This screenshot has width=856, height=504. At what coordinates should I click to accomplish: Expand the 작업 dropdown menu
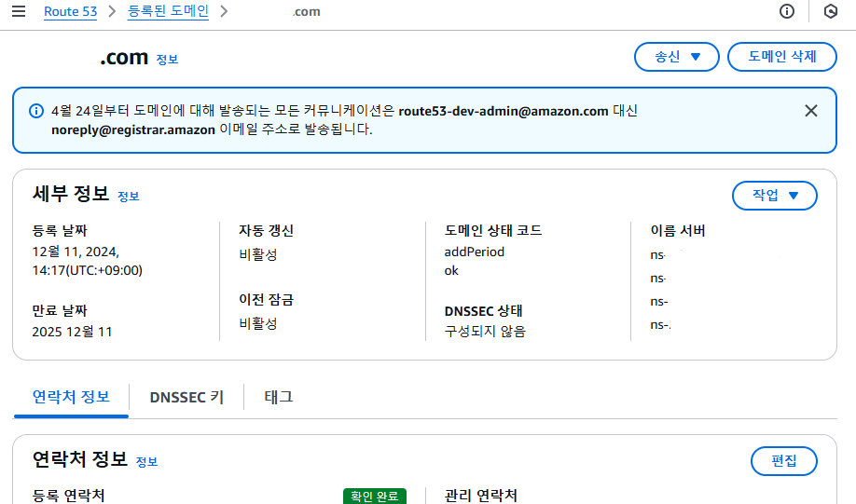[x=774, y=196]
